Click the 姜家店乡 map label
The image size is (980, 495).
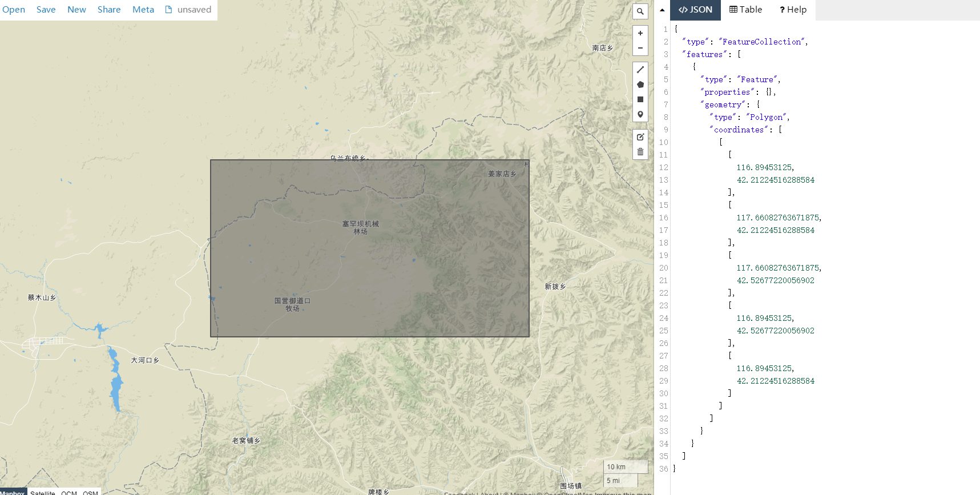click(502, 174)
